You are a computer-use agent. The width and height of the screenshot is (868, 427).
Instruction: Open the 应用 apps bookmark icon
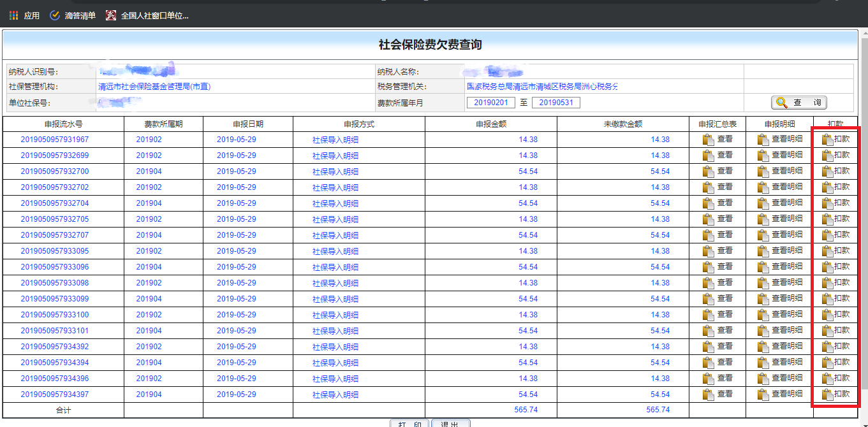coord(14,15)
